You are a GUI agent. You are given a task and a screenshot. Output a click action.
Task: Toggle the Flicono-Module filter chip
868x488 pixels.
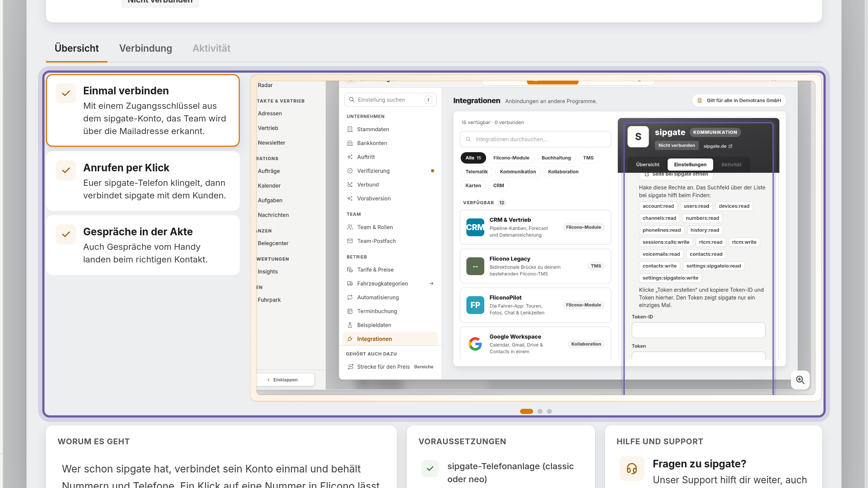(511, 158)
